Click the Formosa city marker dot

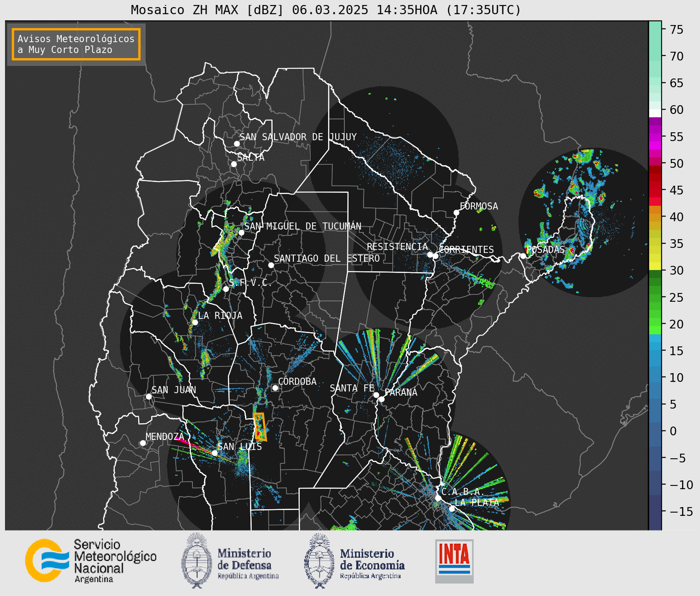[456, 212]
